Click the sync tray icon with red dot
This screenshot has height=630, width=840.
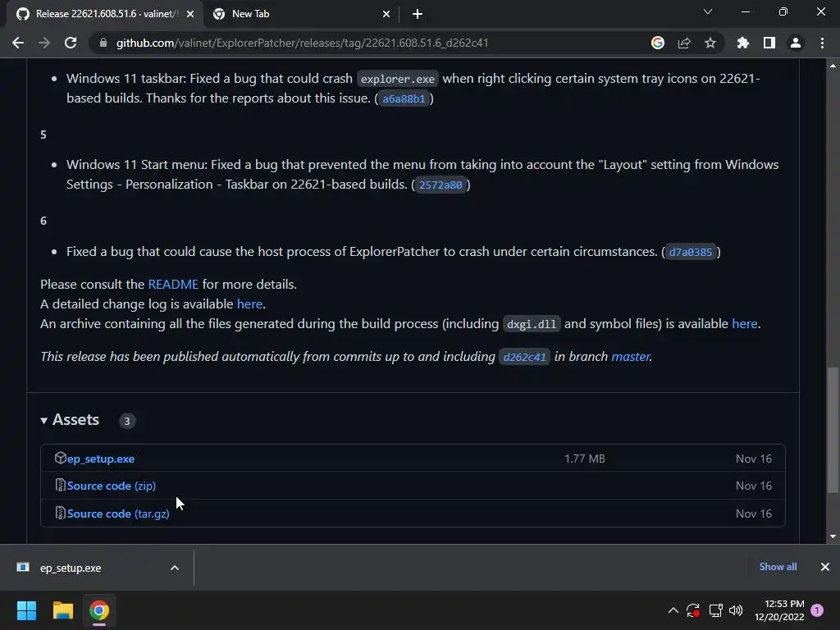coord(693,610)
